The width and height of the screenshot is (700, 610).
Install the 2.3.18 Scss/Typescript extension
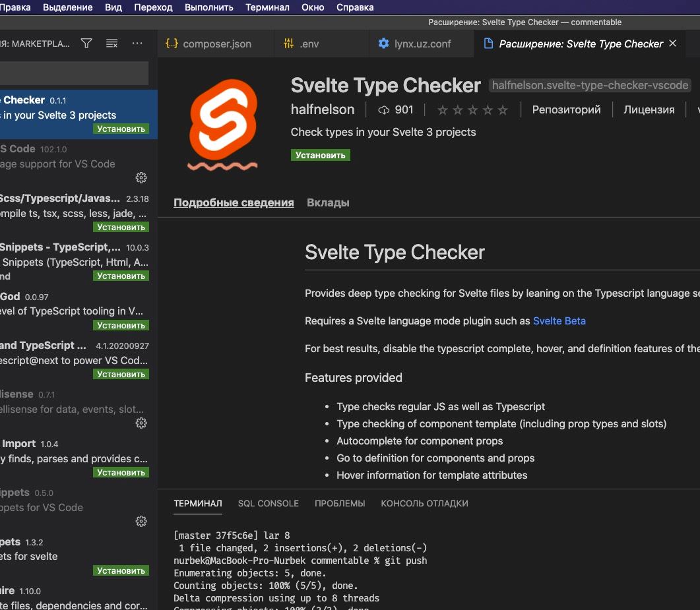121,227
